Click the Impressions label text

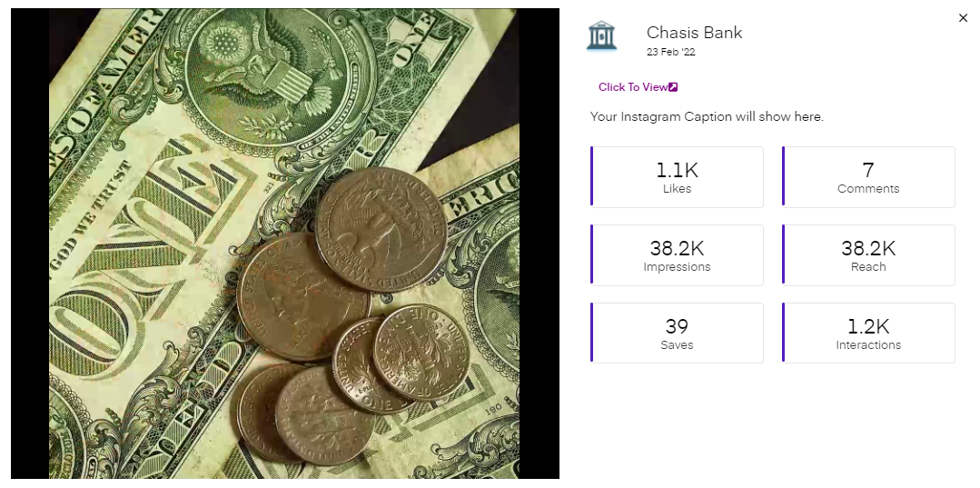pos(677,266)
